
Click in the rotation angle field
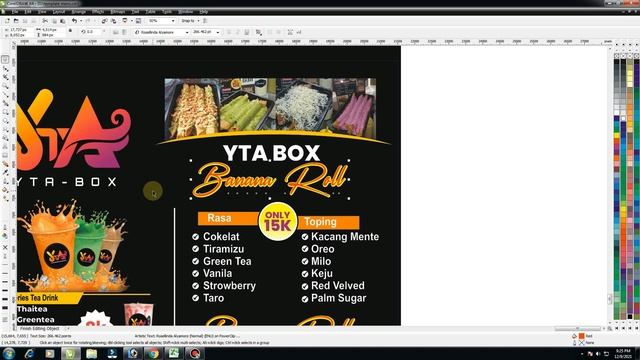pos(93,31)
